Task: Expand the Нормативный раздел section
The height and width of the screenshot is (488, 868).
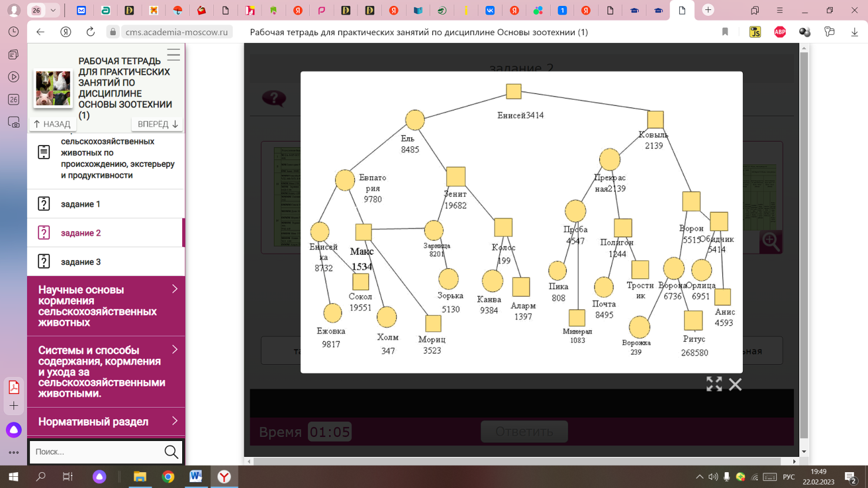Action: tap(175, 421)
